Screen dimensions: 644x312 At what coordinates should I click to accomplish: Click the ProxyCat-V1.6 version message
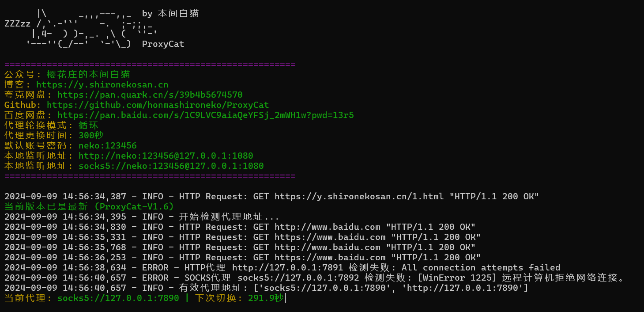(134, 206)
